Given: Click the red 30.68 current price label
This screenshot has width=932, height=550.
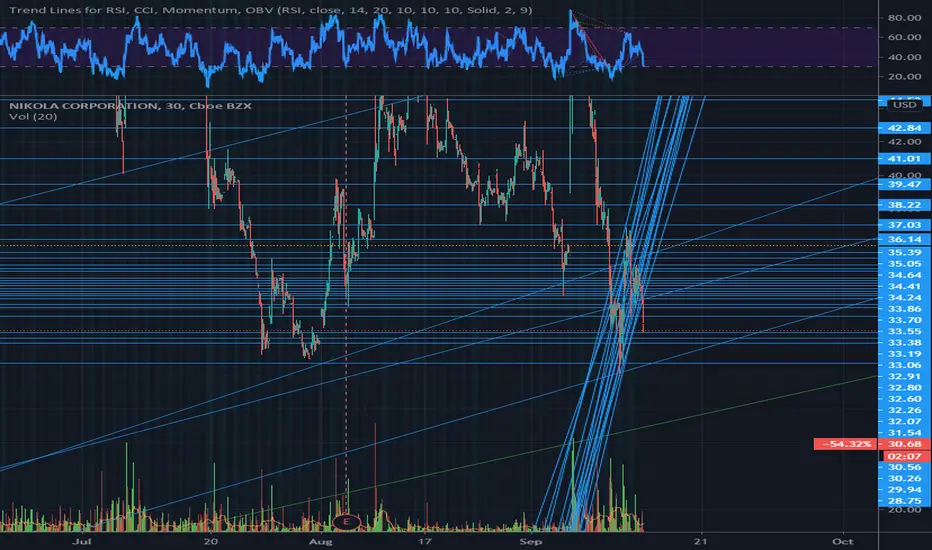Looking at the screenshot, I should coord(904,444).
